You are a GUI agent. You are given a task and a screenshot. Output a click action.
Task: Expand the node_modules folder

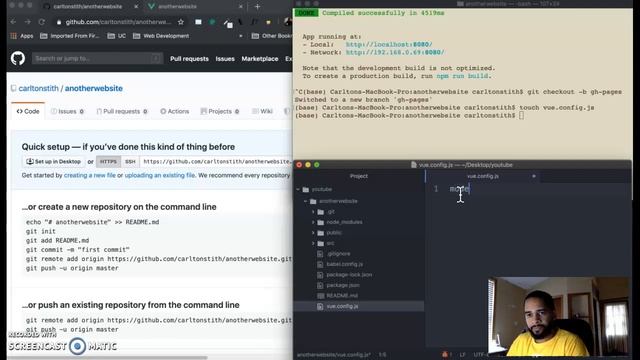[x=313, y=222]
